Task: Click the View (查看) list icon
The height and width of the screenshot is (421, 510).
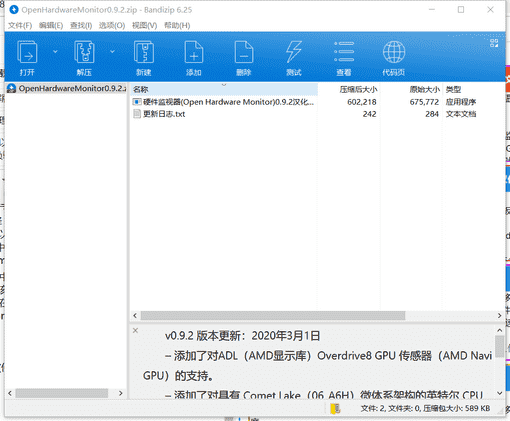Action: pyautogui.click(x=344, y=52)
